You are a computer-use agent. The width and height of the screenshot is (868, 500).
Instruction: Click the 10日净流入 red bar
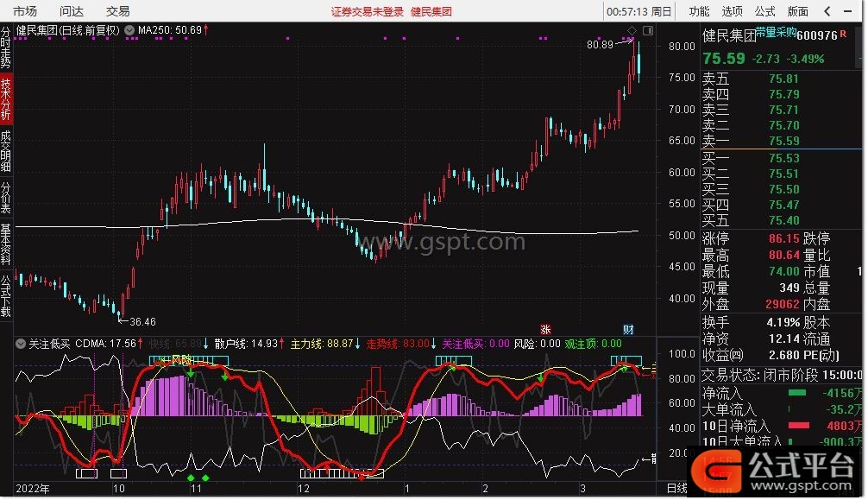[798, 426]
